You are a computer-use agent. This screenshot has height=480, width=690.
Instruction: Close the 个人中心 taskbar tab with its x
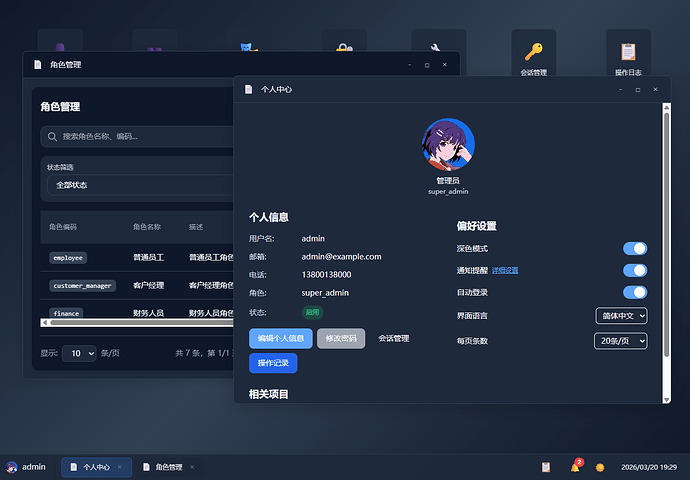coord(120,467)
